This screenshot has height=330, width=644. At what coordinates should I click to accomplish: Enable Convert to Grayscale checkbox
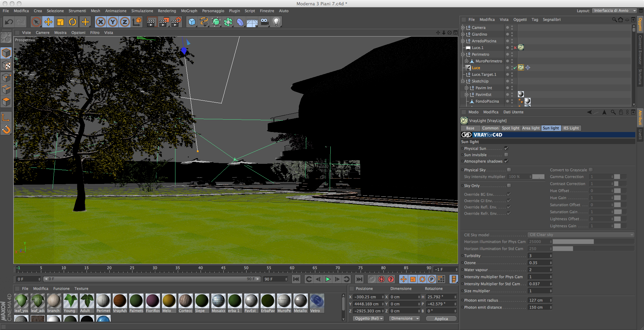point(591,170)
